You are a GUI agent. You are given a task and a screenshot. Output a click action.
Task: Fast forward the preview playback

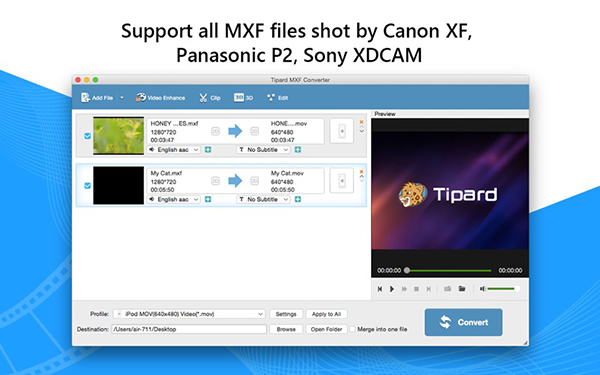coord(404,289)
